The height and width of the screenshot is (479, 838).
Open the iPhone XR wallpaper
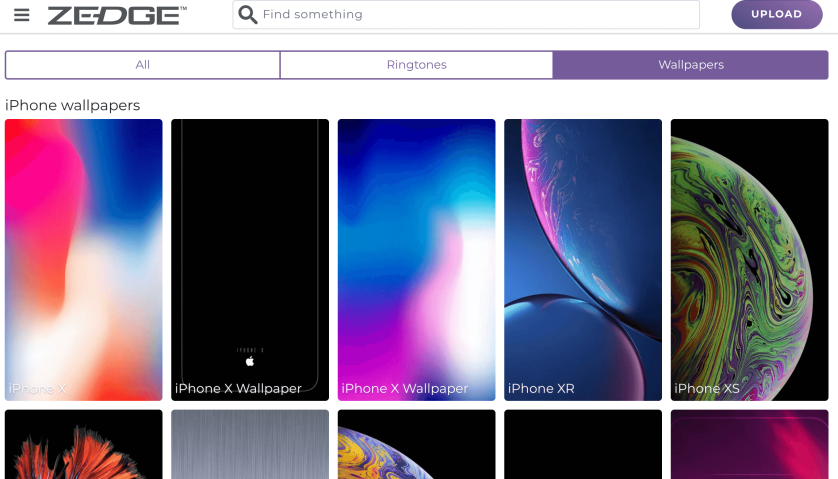pos(583,260)
